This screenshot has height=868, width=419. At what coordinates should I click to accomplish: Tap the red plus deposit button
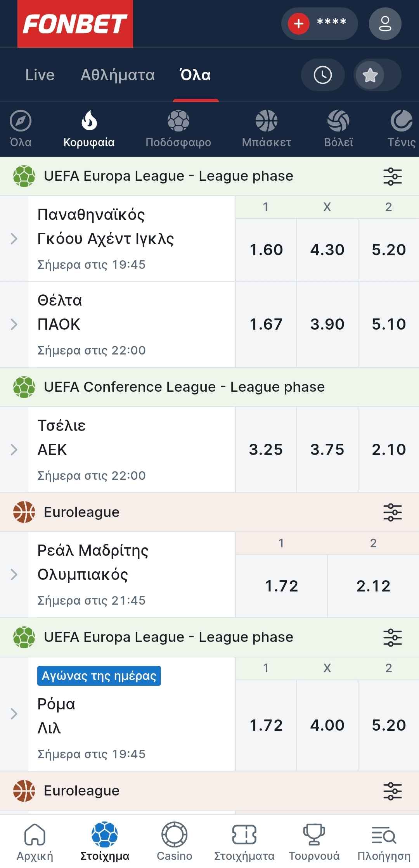coord(298,24)
